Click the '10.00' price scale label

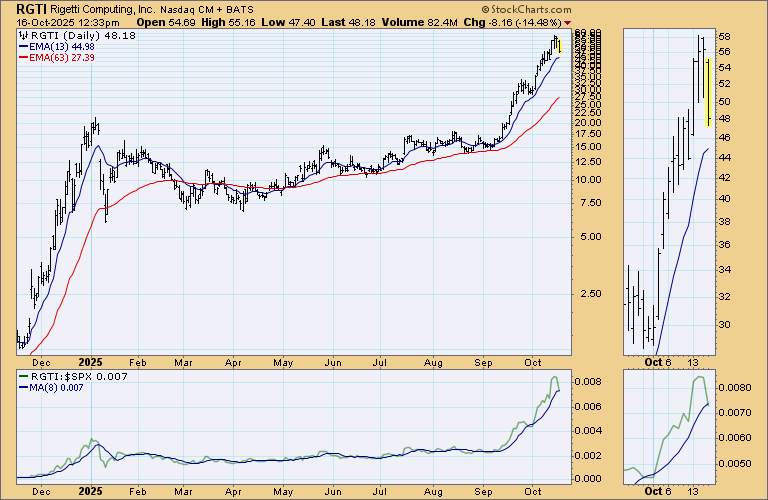point(588,180)
